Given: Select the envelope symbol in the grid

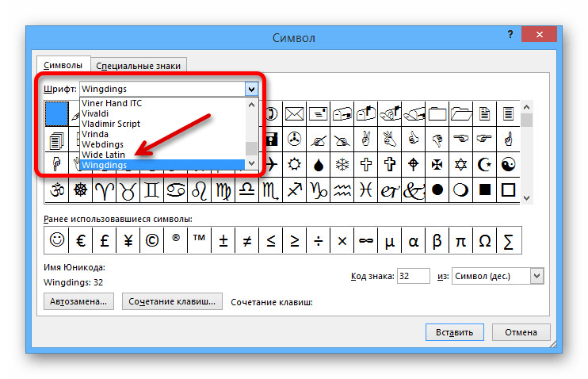Looking at the screenshot, I should [x=294, y=113].
